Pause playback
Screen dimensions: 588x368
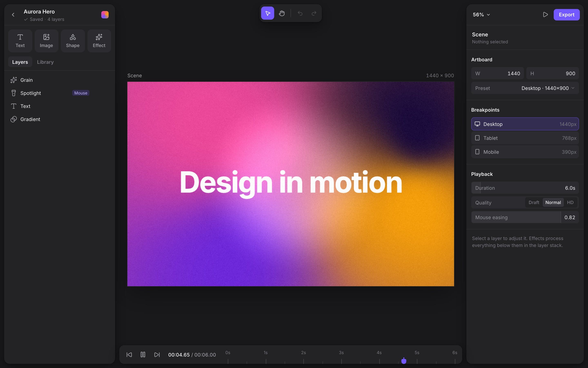(x=143, y=355)
